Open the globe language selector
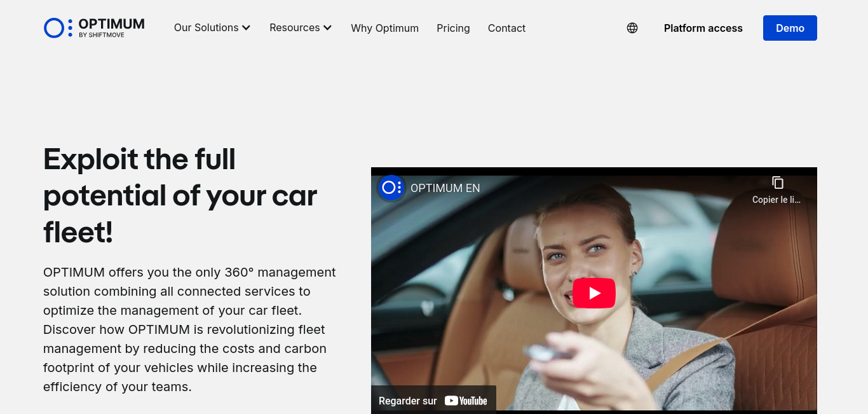Screen dimensions: 868x414 click(632, 28)
